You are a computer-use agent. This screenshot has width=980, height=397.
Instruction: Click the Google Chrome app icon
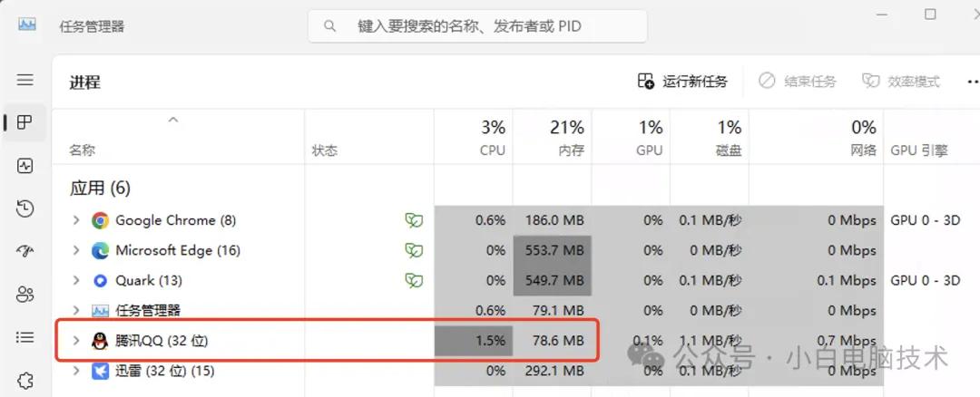(x=100, y=220)
